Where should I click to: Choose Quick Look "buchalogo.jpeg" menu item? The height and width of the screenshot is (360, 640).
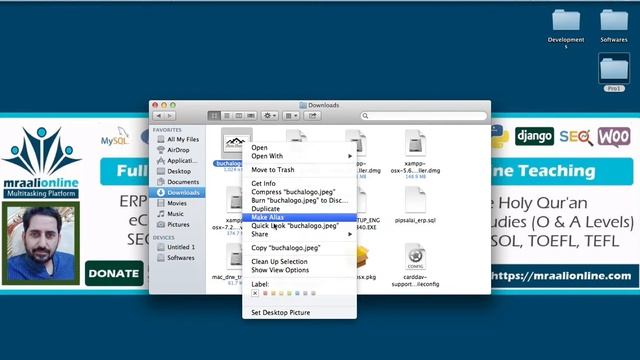tap(299, 226)
